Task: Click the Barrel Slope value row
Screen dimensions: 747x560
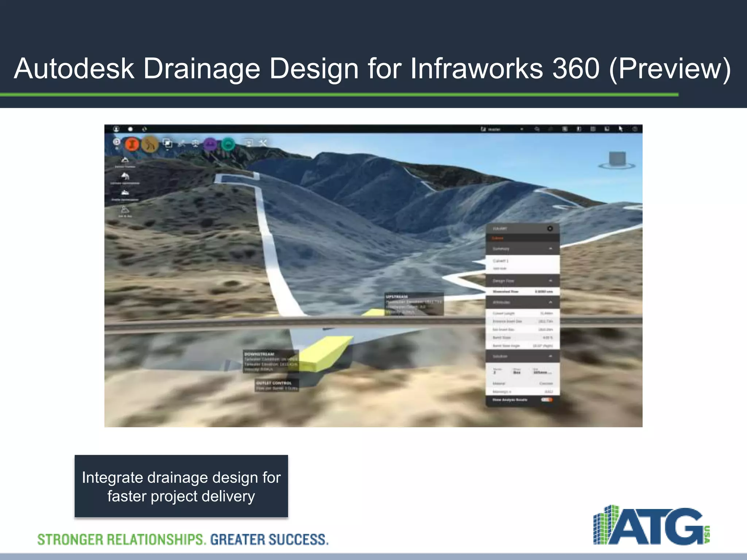Action: (522, 338)
